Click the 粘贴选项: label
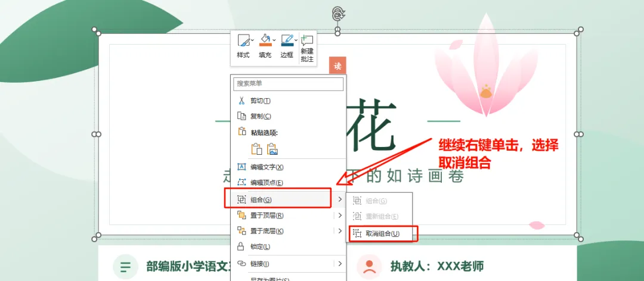Screen dimensions: 644x281 [x=265, y=133]
